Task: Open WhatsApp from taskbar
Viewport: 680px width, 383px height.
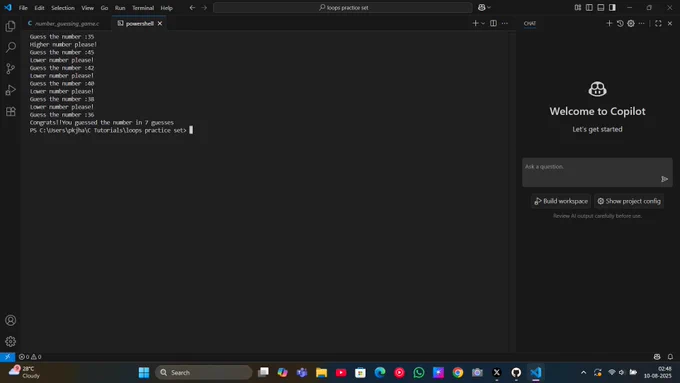Action: 419,373
